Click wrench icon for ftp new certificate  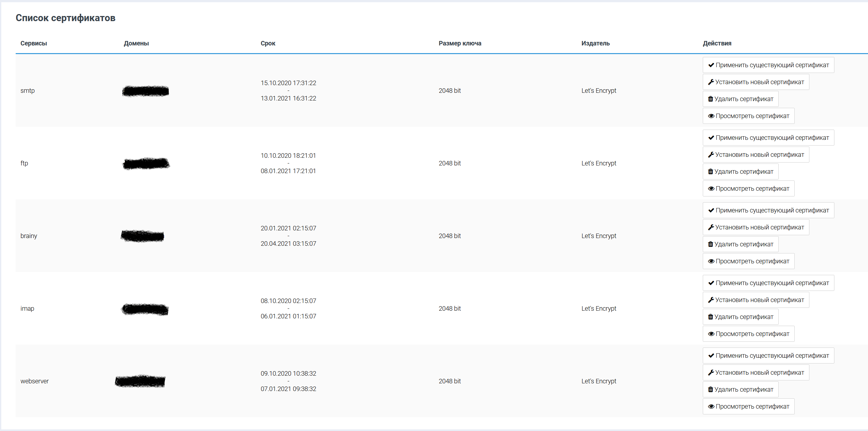pyautogui.click(x=711, y=155)
